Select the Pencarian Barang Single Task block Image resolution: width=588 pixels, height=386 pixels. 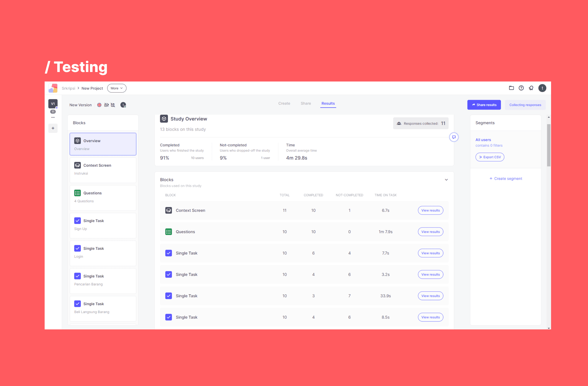(103, 280)
